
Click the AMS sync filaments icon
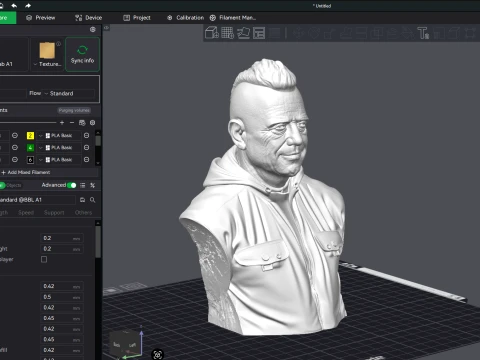(82, 123)
